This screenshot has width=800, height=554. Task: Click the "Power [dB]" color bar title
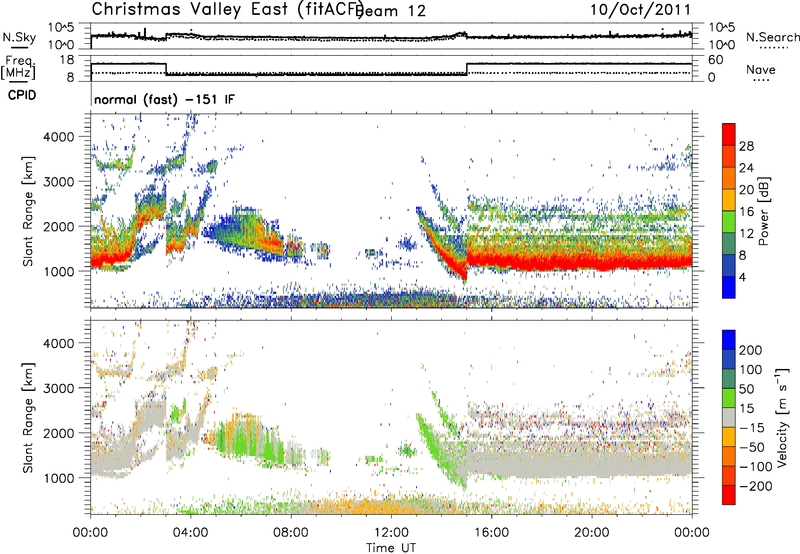764,211
